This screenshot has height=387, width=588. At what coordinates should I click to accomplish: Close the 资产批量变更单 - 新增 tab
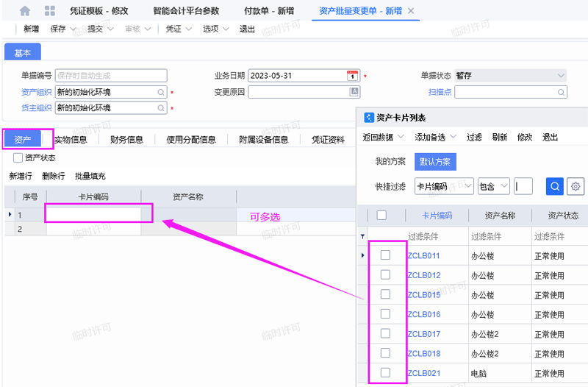coord(411,11)
